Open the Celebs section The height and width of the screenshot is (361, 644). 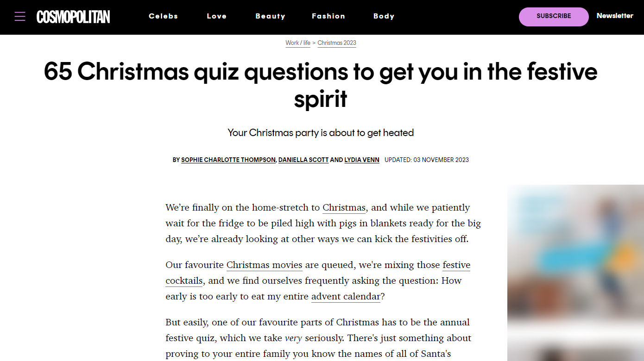pos(163,16)
